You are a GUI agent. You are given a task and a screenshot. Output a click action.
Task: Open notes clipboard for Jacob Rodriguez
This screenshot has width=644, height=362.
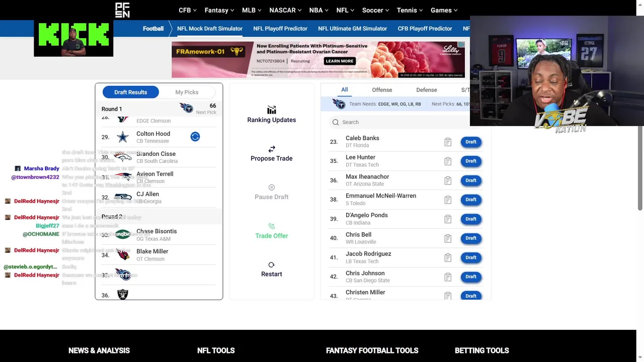[x=448, y=257]
